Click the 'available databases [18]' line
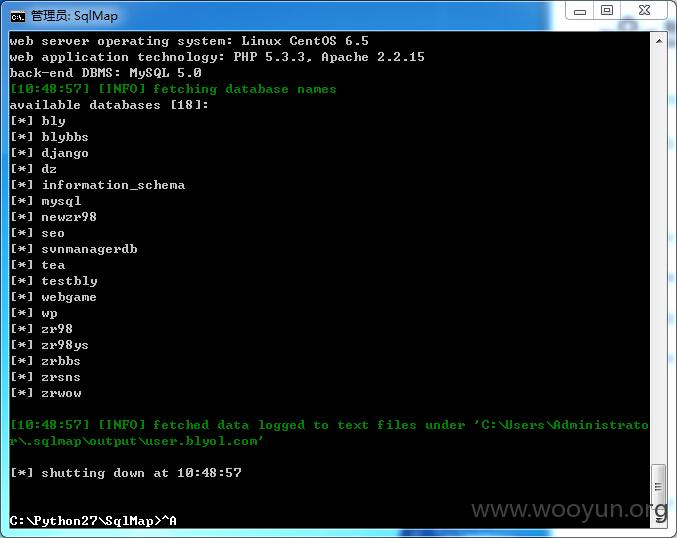This screenshot has width=677, height=538. click(109, 105)
